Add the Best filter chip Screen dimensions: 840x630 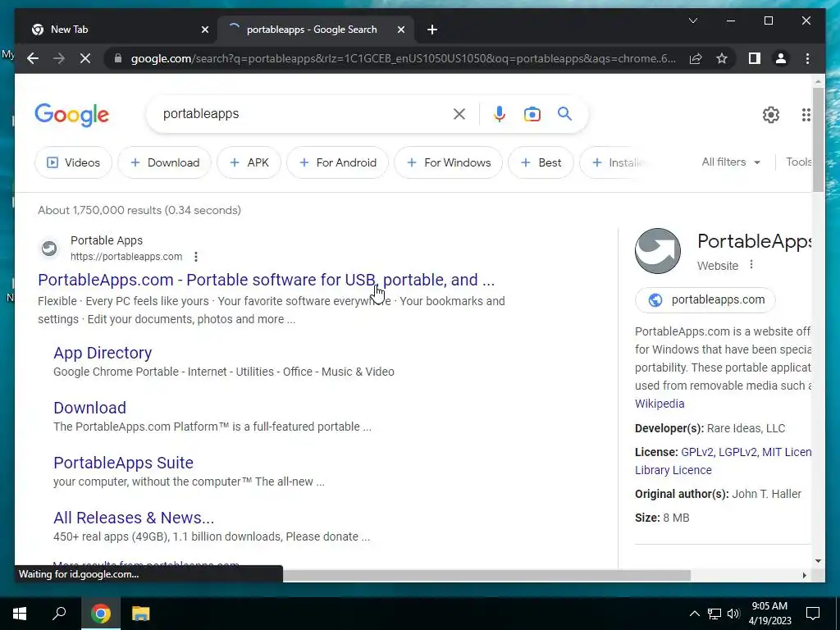coord(541,162)
